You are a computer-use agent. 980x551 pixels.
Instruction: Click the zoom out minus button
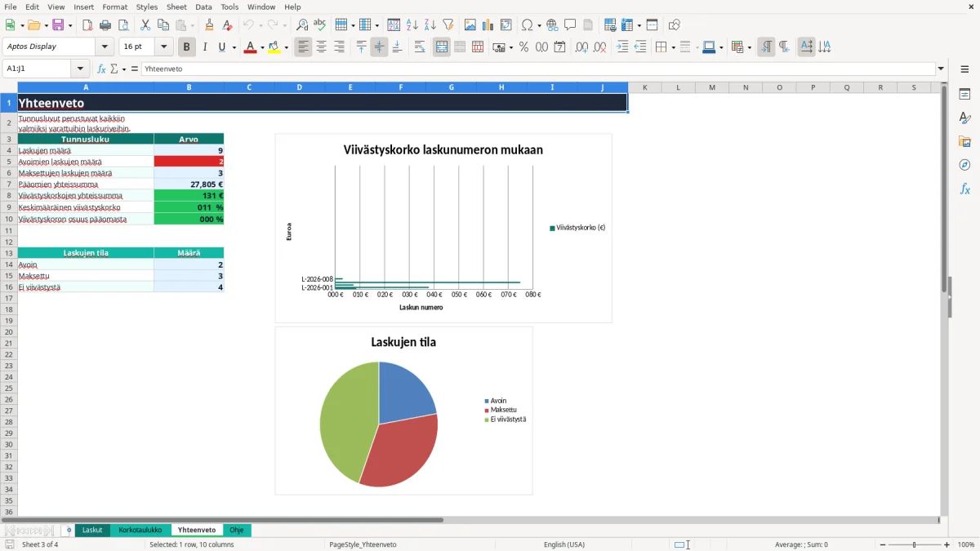coord(883,544)
